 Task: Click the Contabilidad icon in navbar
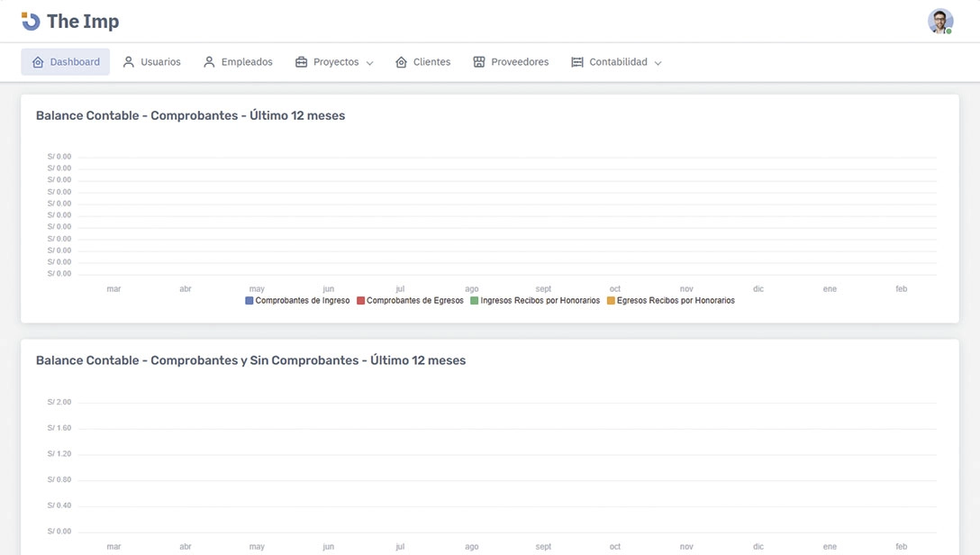click(577, 62)
